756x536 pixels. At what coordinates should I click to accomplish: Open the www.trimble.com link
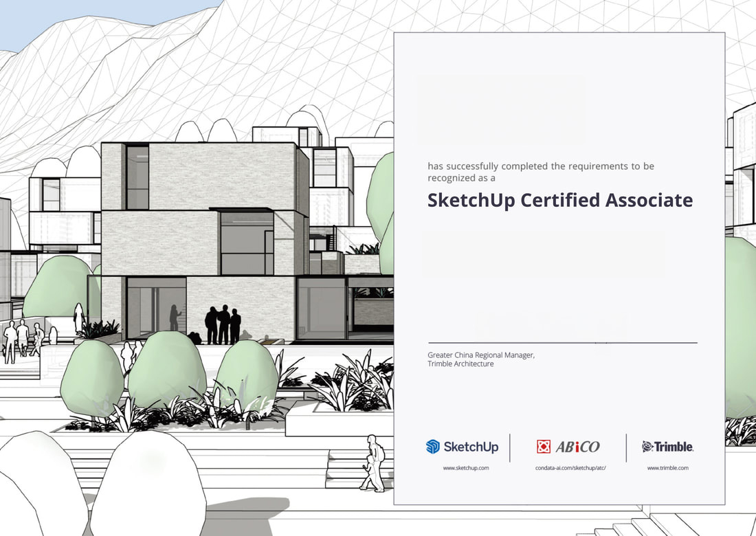pyautogui.click(x=668, y=467)
